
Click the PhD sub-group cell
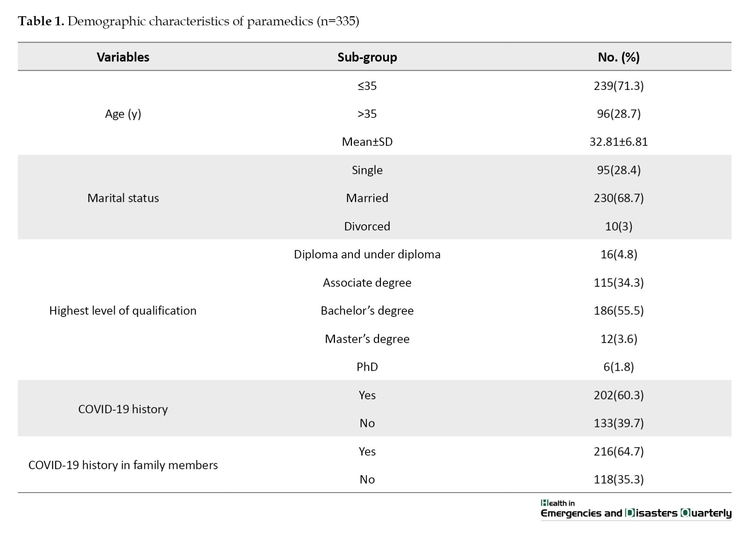coord(367,367)
